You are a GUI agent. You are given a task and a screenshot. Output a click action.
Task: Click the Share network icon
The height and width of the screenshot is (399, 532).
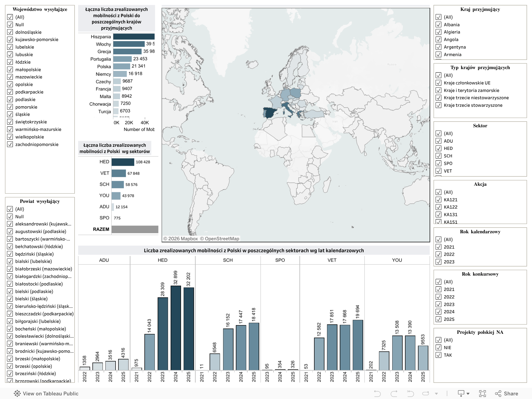(498, 394)
